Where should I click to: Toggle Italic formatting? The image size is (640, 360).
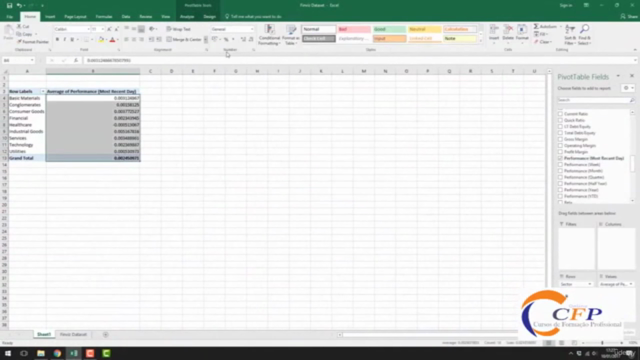tap(64, 40)
